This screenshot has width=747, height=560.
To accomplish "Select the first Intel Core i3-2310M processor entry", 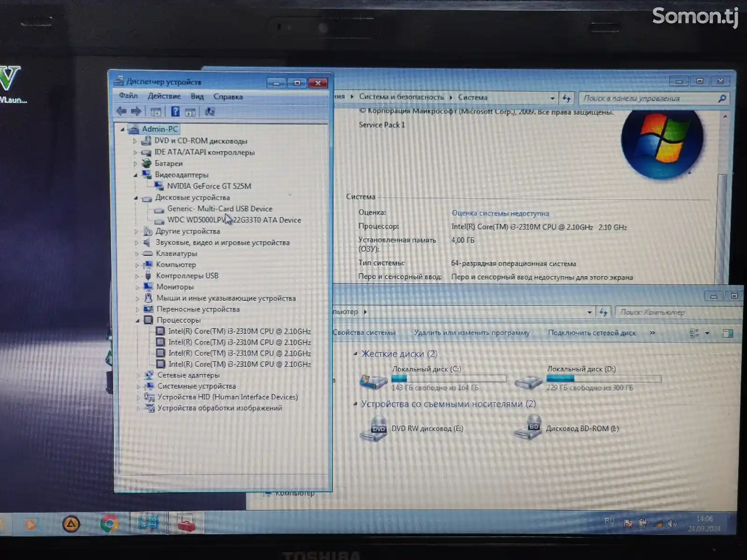I will point(240,331).
